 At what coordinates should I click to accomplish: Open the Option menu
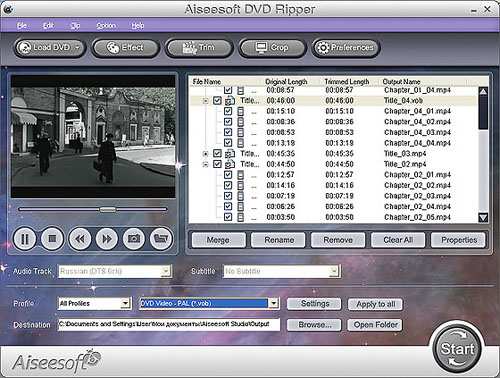coord(106,26)
